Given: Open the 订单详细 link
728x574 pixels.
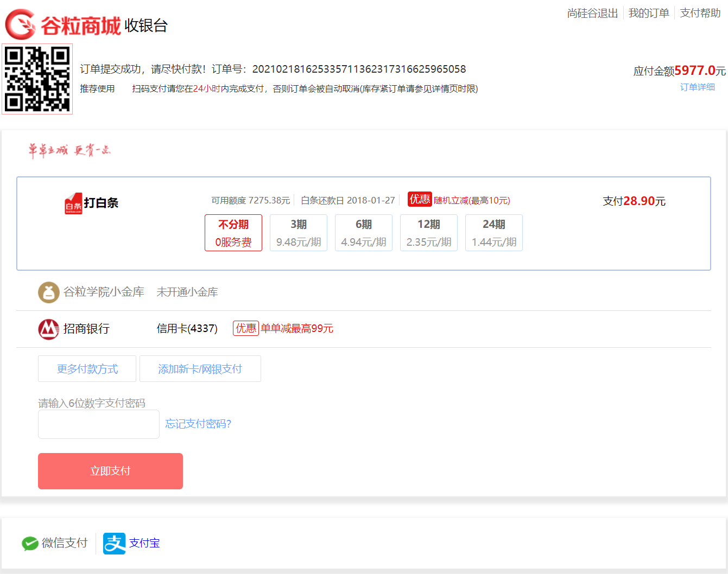Looking at the screenshot, I should pos(698,87).
